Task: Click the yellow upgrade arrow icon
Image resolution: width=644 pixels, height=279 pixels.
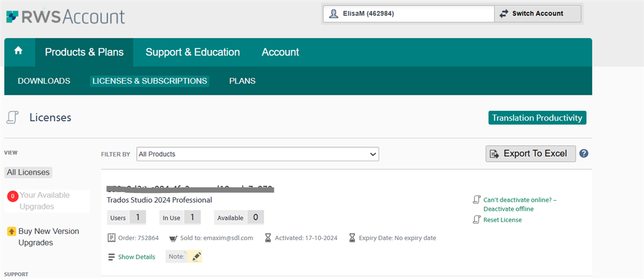Action: pos(12,231)
